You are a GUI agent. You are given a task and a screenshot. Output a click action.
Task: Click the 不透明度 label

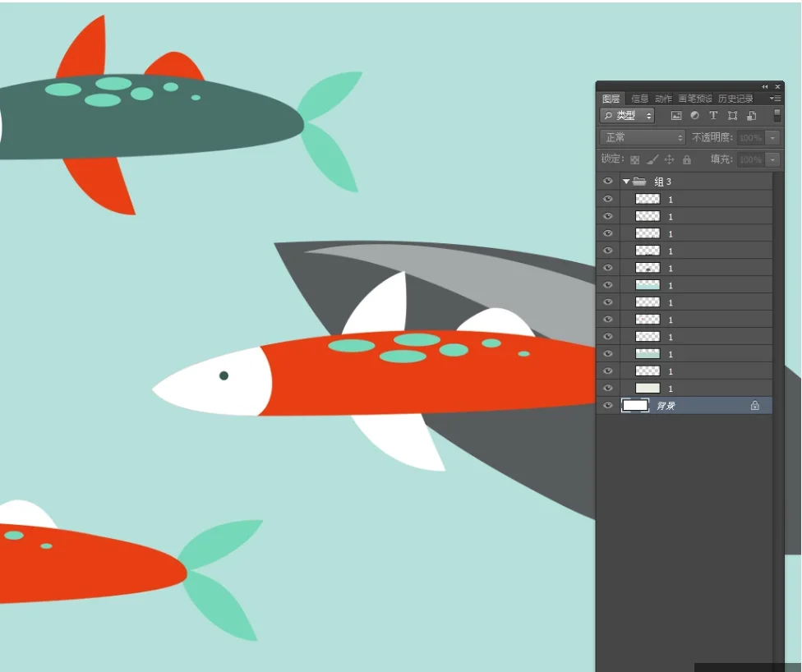pyautogui.click(x=712, y=137)
